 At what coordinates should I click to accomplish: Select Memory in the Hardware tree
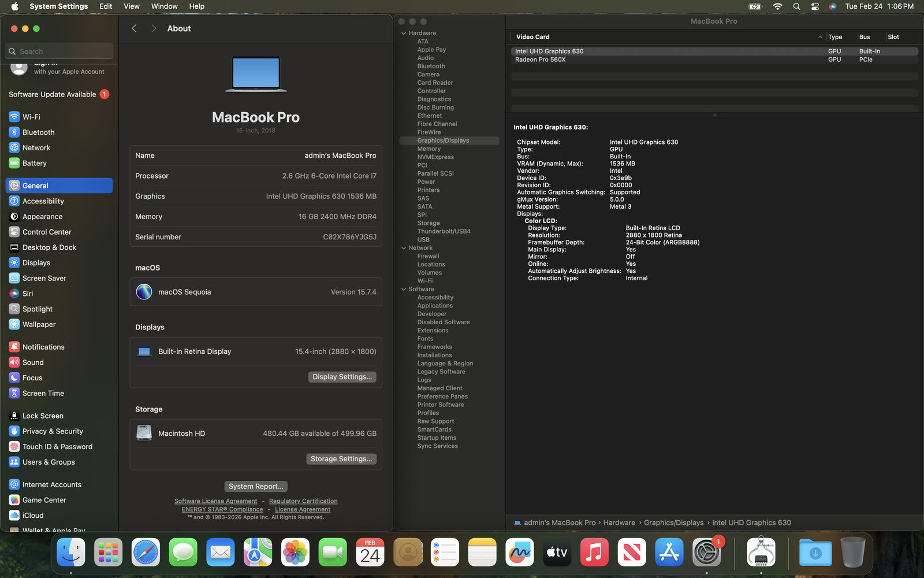tap(429, 149)
